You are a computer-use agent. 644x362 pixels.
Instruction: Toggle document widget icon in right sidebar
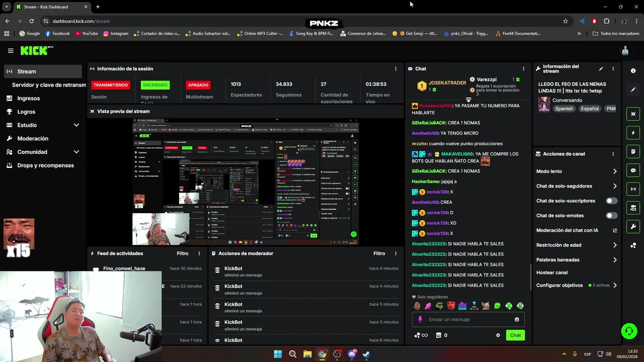pos(633,151)
